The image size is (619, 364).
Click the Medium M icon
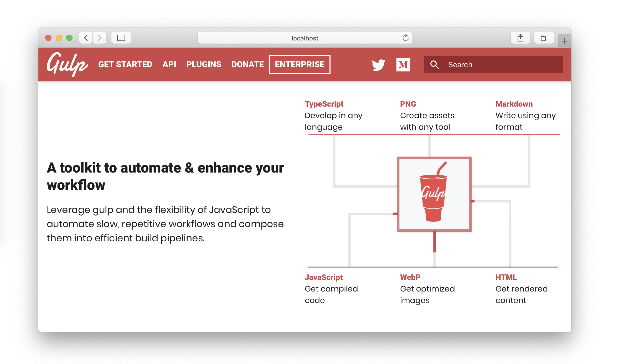pyautogui.click(x=402, y=64)
